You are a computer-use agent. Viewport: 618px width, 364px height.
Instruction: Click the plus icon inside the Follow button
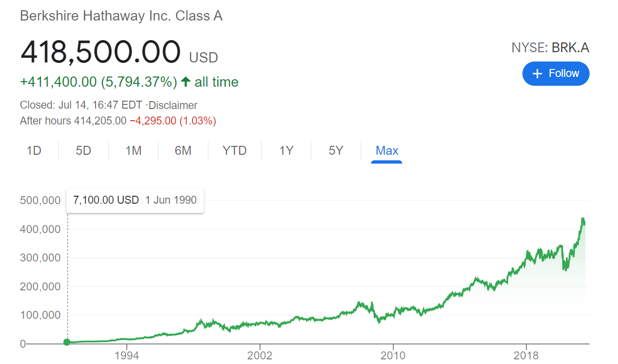(x=537, y=73)
